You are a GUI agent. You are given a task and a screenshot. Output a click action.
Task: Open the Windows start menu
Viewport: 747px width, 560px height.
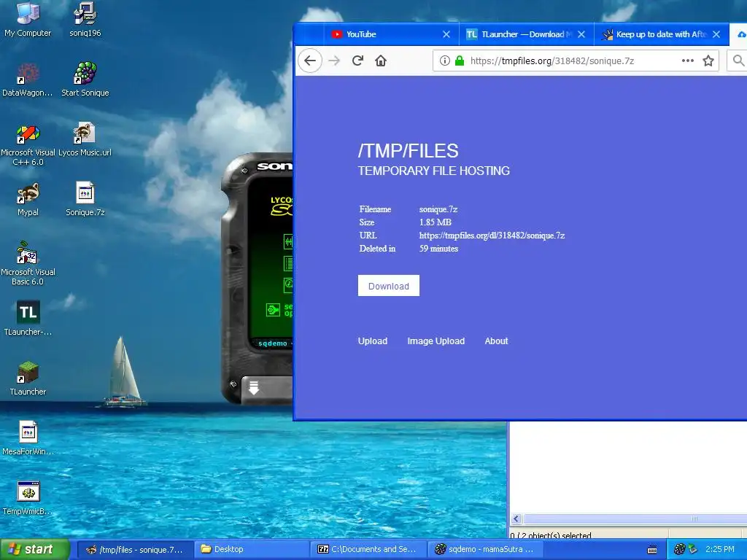35,550
